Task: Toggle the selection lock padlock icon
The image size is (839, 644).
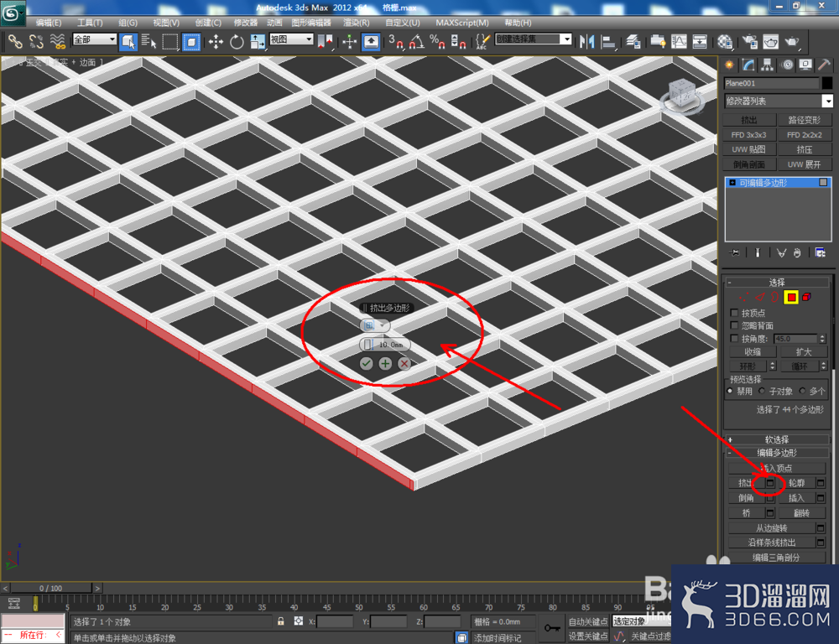Action: pyautogui.click(x=281, y=621)
